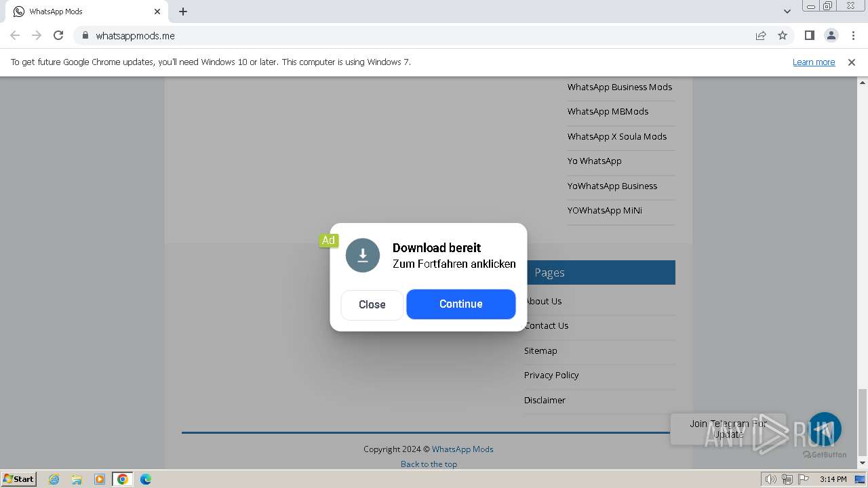Click the volume tray icon
The width and height of the screenshot is (868, 488).
(x=771, y=479)
